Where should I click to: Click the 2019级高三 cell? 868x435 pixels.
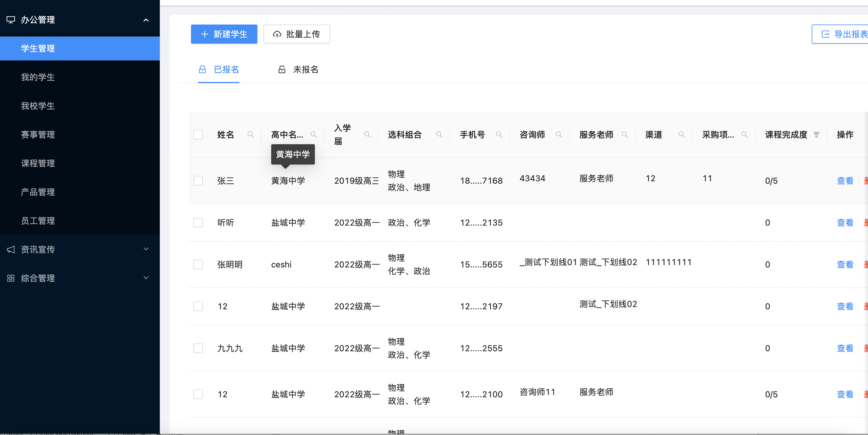(x=356, y=181)
